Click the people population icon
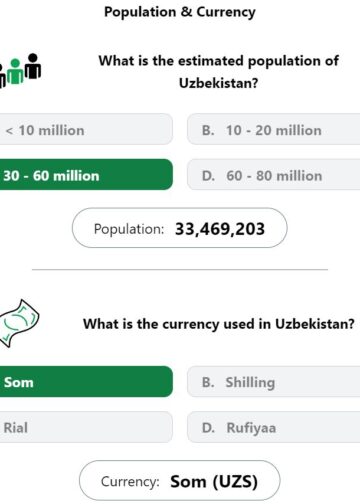Image resolution: width=360 pixels, height=504 pixels. click(x=20, y=71)
